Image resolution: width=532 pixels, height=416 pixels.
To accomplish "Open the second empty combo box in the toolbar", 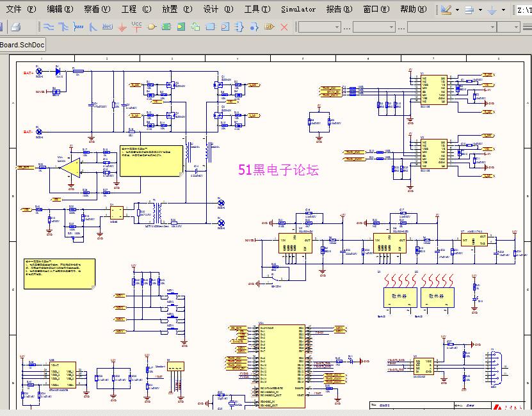I will point(374,27).
